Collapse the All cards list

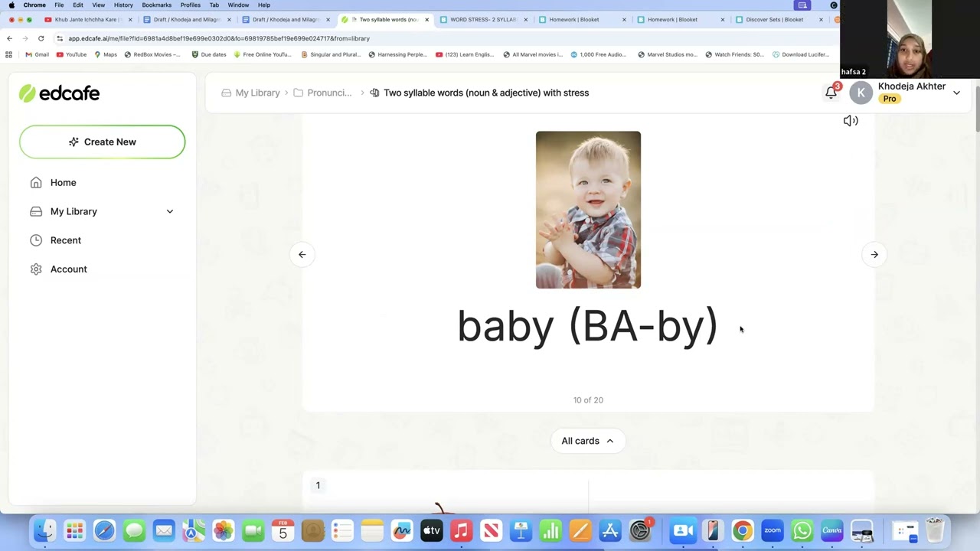[x=587, y=441]
